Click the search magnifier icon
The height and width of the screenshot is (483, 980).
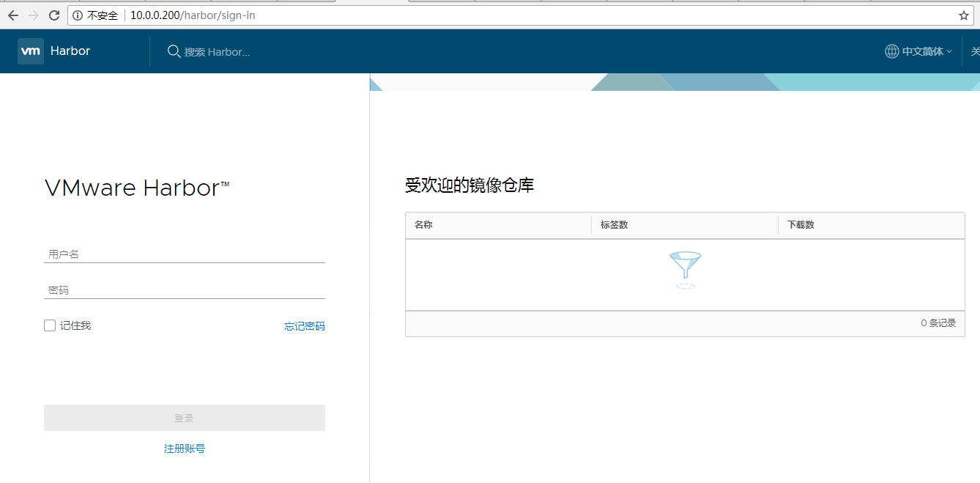(174, 51)
